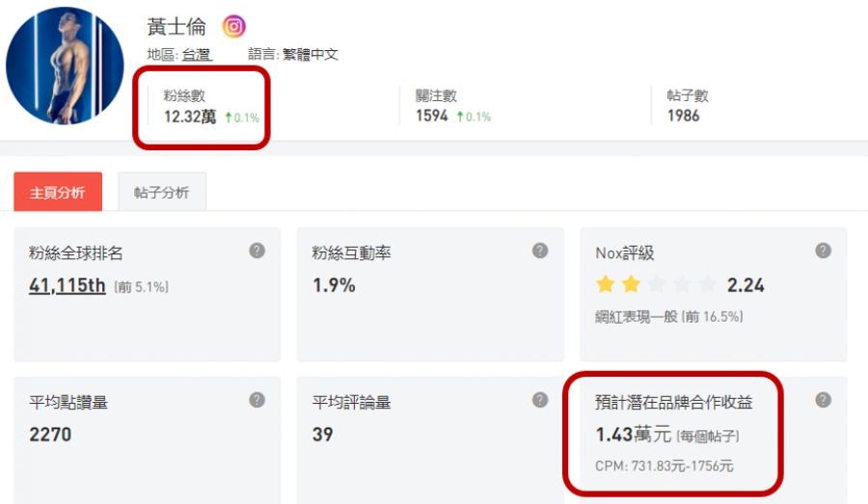
Task: Click the 關注數 1594 statistic
Action: pyautogui.click(x=432, y=117)
